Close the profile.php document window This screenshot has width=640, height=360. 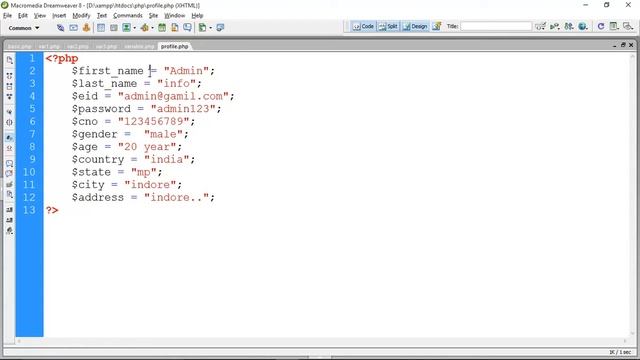(631, 45)
